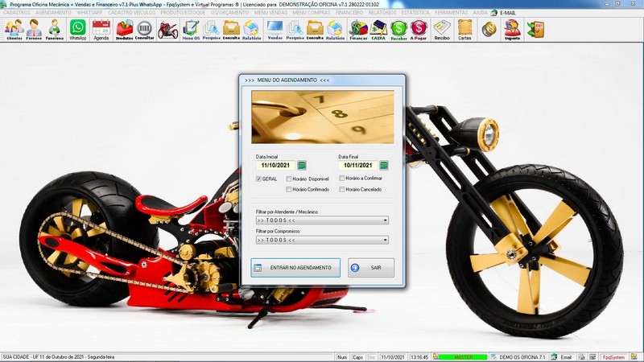This screenshot has width=644, height=362.
Task: Open the Agenda calendar icon
Action: pyautogui.click(x=101, y=30)
